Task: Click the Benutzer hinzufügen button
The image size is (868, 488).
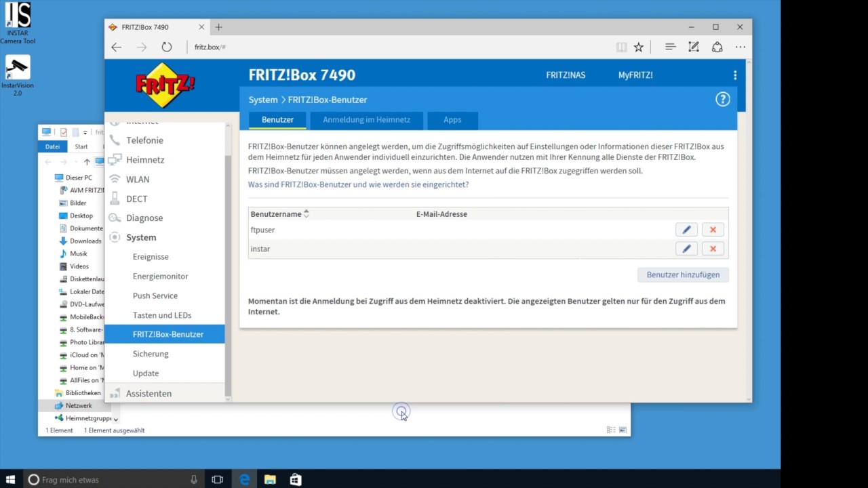Action: 683,274
